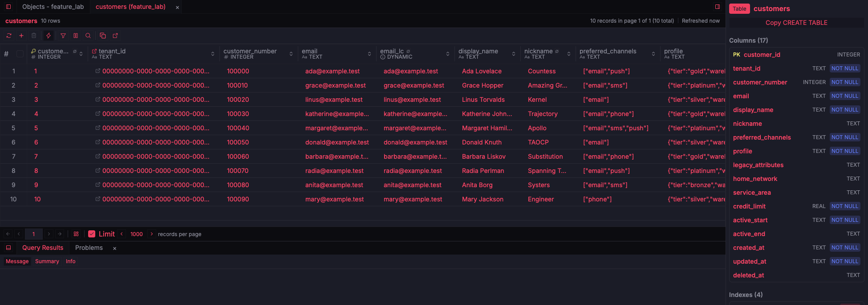This screenshot has height=305, width=868.
Task: Click the null indicator icon on customer_id header
Action: click(75, 51)
